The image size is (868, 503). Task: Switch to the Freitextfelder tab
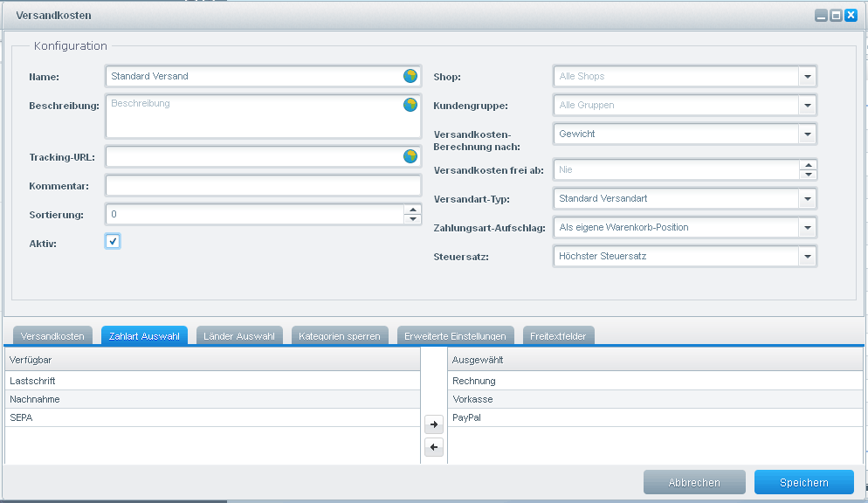[558, 336]
